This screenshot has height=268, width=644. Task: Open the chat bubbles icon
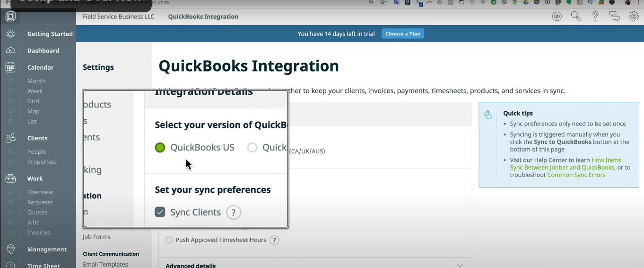[x=614, y=17]
